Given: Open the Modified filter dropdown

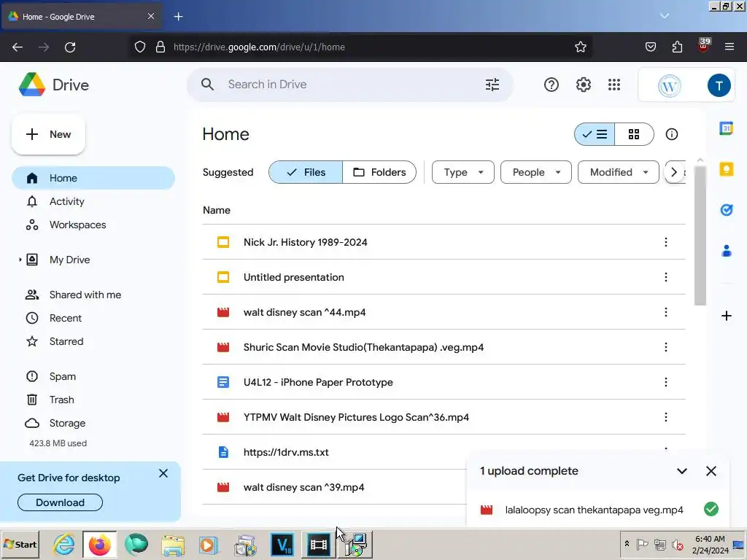Looking at the screenshot, I should [x=619, y=172].
